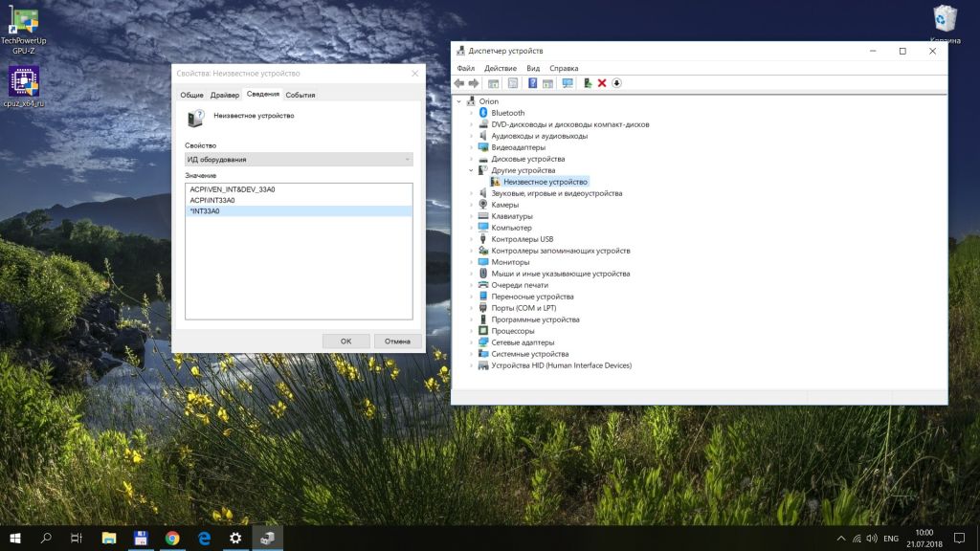This screenshot has height=551, width=980.
Task: Open the Справка menu
Action: [x=564, y=68]
